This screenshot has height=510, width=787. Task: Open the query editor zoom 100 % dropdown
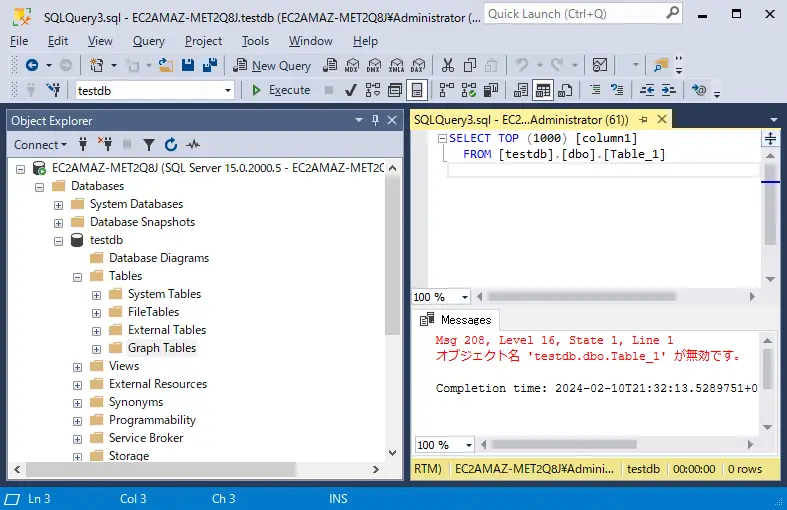coord(465,297)
